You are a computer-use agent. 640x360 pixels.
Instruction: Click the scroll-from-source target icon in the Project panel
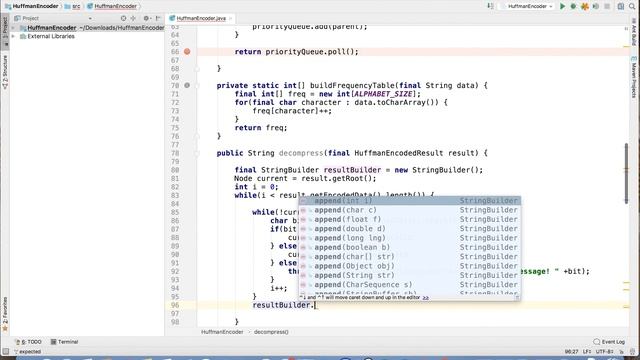coord(123,18)
